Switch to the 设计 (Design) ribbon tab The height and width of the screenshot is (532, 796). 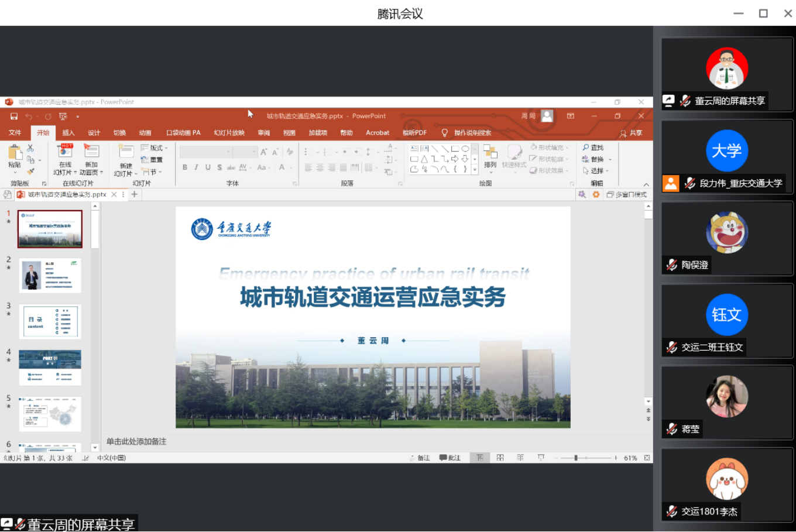pyautogui.click(x=94, y=133)
